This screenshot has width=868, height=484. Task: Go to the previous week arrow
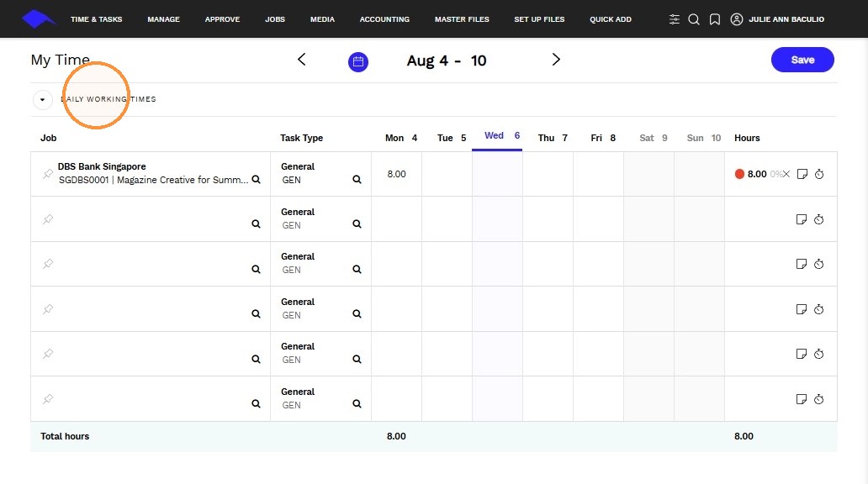[302, 59]
